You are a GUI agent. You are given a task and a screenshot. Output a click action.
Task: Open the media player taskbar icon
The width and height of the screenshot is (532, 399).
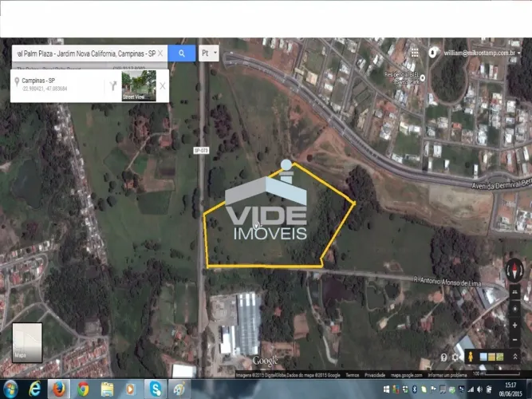click(x=131, y=389)
